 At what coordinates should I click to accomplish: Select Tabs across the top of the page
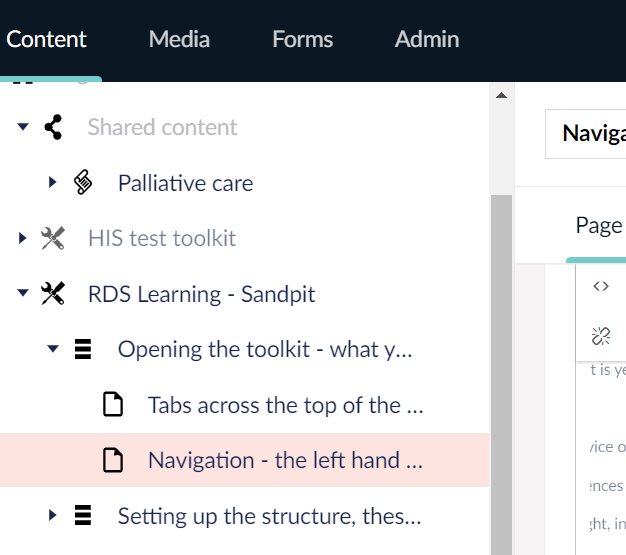285,405
